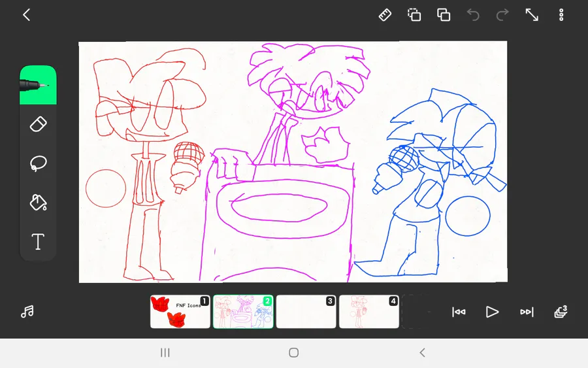Play the animation
This screenshot has width=588, height=368.
(x=492, y=312)
